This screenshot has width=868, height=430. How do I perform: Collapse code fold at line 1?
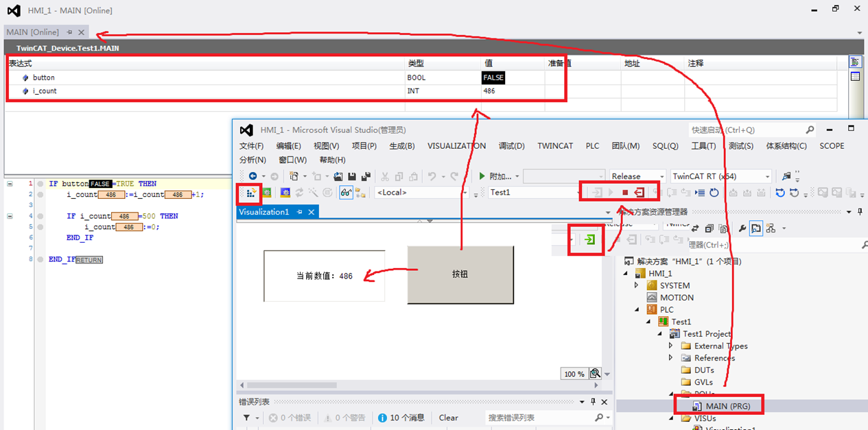pyautogui.click(x=9, y=184)
